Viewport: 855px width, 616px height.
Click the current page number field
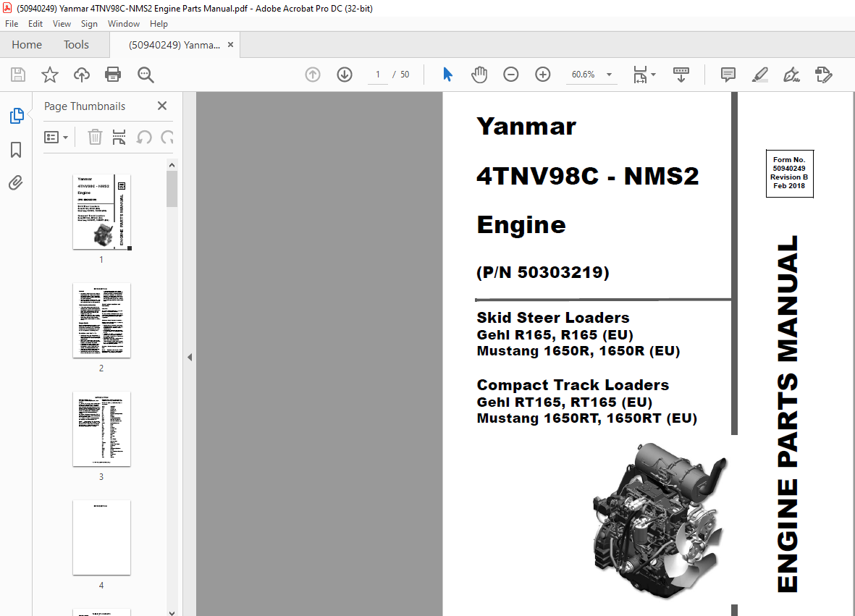point(377,75)
